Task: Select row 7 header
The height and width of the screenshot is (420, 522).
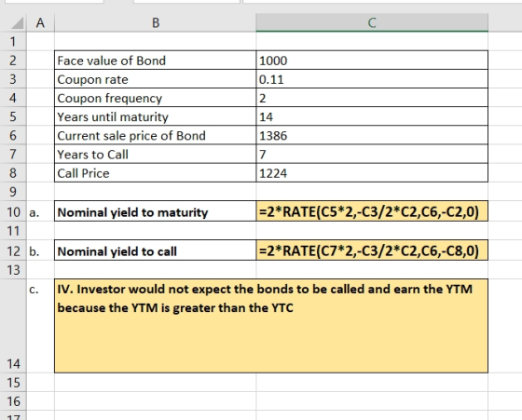Action: pos(13,154)
